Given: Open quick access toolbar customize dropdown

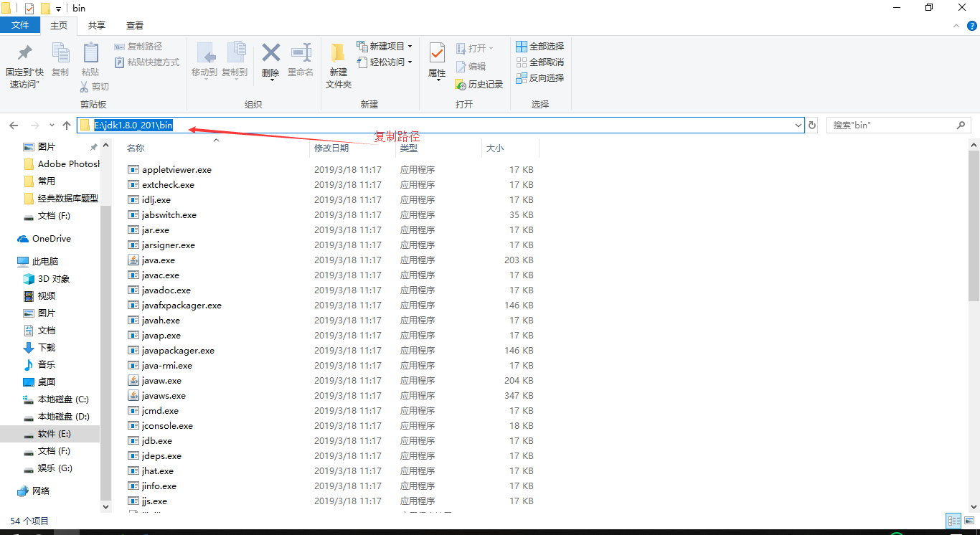Looking at the screenshot, I should [59, 9].
